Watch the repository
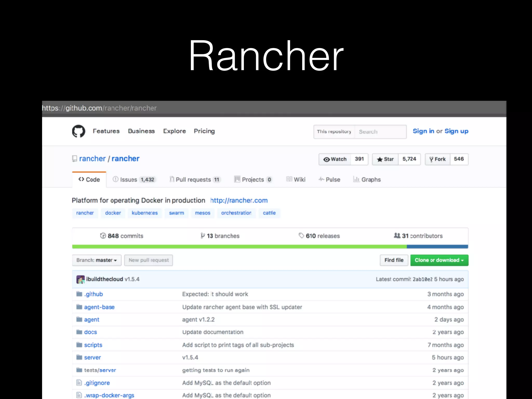The image size is (532, 399). (x=335, y=159)
